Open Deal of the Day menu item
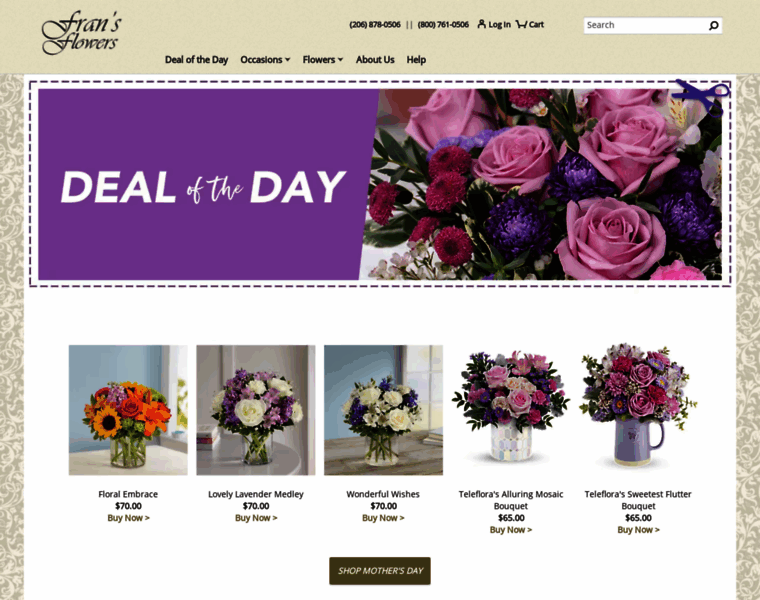Screen dimensions: 760x600 click(x=196, y=60)
